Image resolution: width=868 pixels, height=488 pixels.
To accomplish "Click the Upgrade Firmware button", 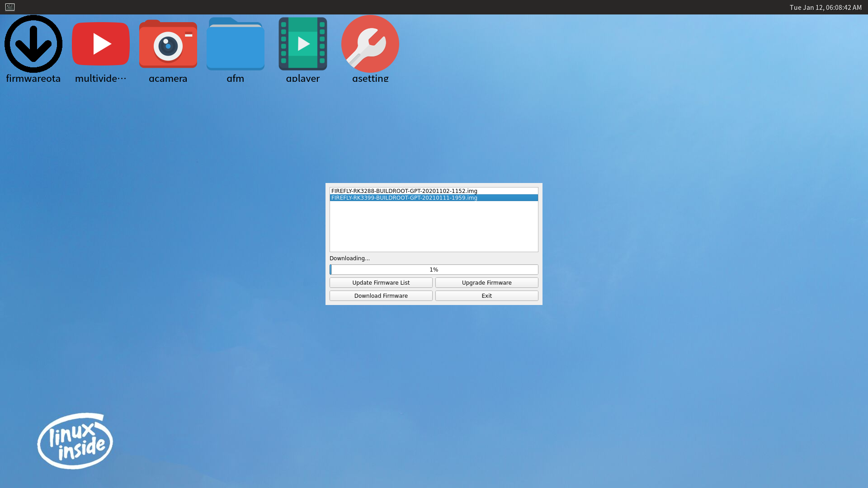I will [x=487, y=283].
